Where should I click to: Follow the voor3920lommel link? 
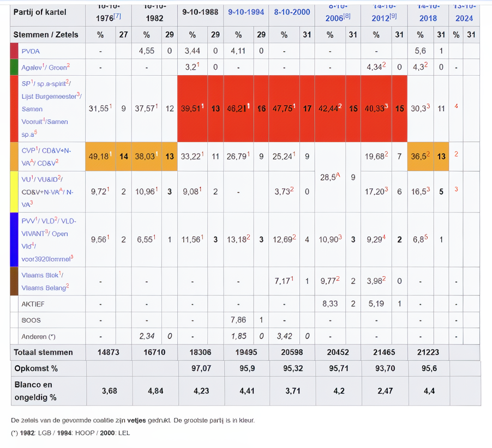click(46, 259)
